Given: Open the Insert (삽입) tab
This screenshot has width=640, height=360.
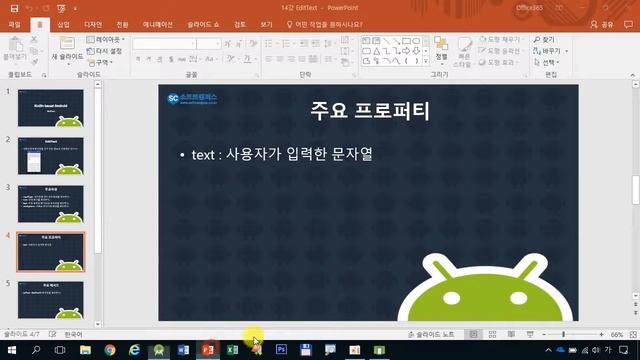Looking at the screenshot, I should (x=63, y=24).
